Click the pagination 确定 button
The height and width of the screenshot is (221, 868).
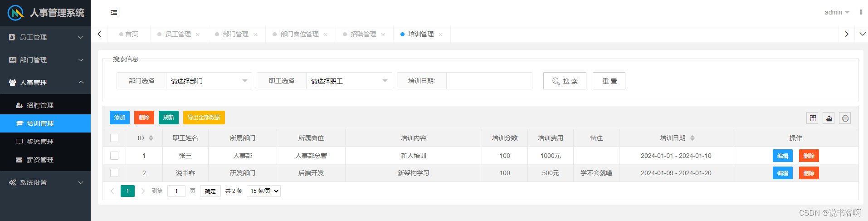tap(210, 191)
